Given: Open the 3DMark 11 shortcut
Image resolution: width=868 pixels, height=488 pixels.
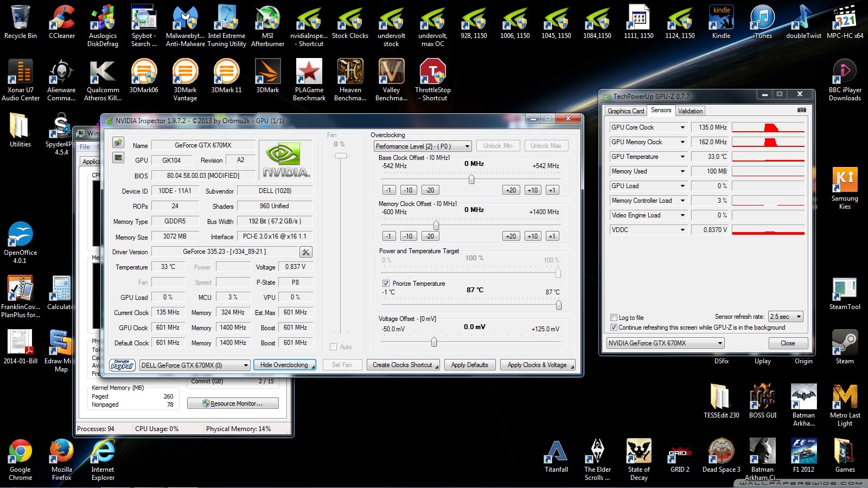Looking at the screenshot, I should [227, 76].
